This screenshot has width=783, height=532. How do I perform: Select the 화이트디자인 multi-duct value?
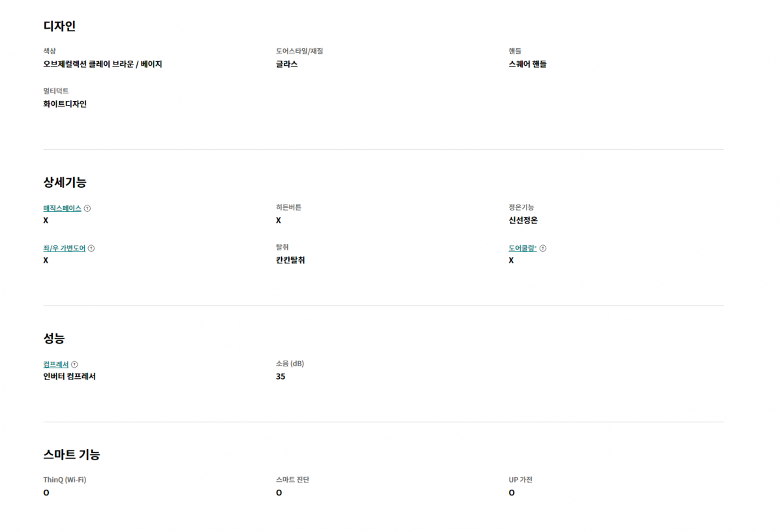(65, 104)
